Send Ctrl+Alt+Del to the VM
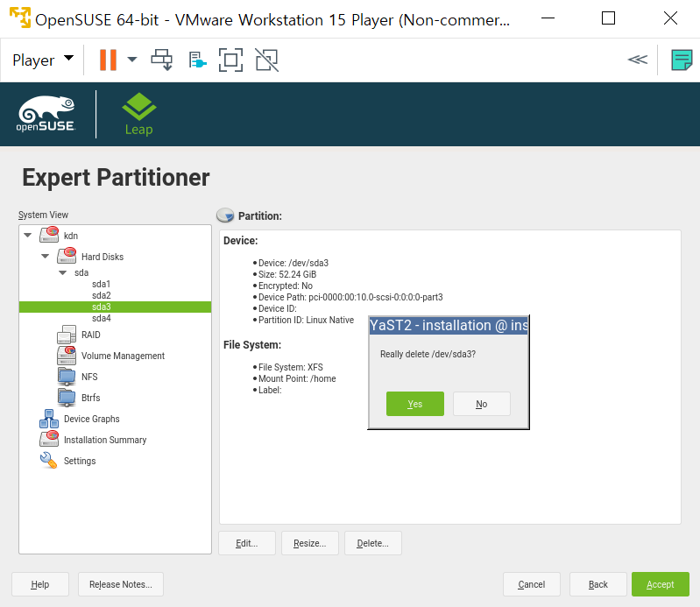The height and width of the screenshot is (607, 700). (161, 60)
